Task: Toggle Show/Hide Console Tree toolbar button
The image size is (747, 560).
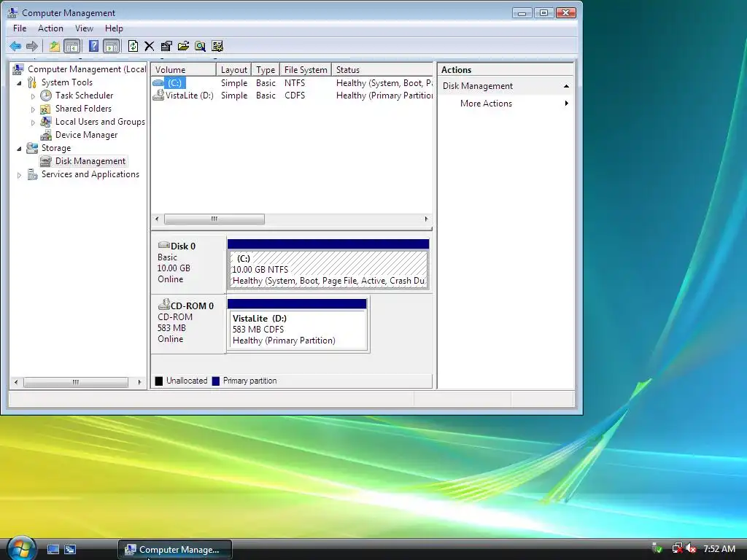Action: tap(72, 46)
